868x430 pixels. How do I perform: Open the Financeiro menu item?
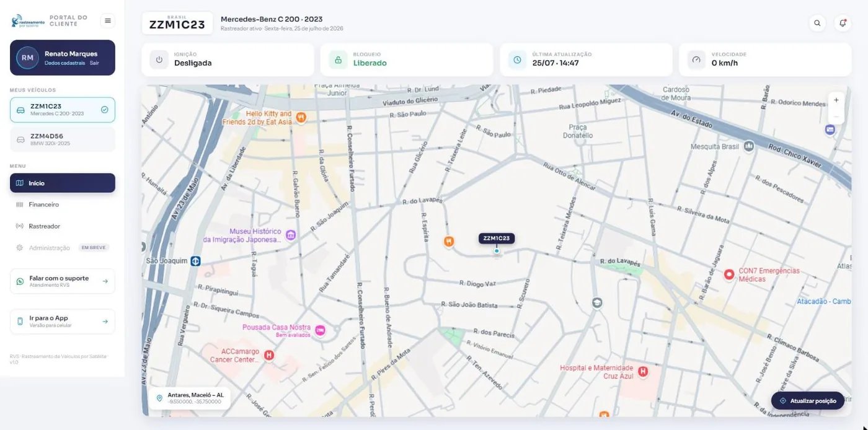[x=63, y=204]
